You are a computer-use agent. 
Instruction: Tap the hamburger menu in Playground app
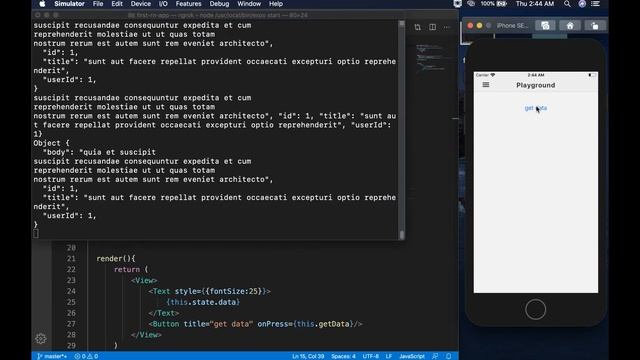[x=486, y=85]
